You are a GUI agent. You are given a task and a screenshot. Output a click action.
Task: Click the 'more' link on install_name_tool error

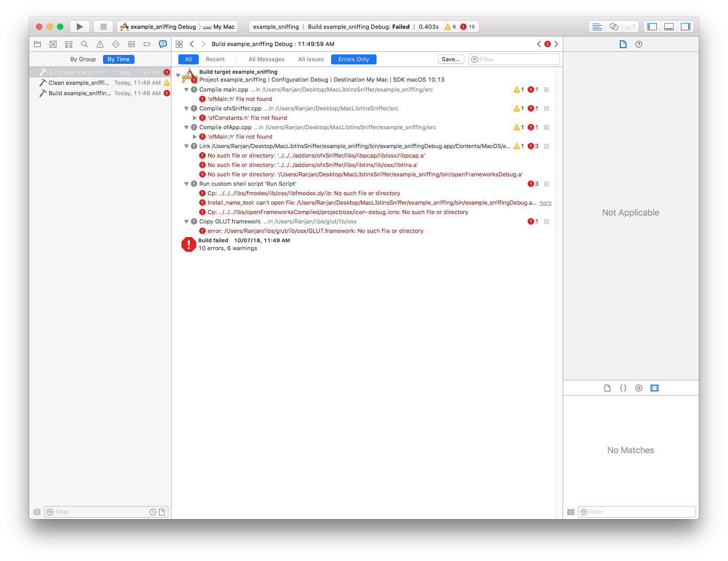click(545, 203)
